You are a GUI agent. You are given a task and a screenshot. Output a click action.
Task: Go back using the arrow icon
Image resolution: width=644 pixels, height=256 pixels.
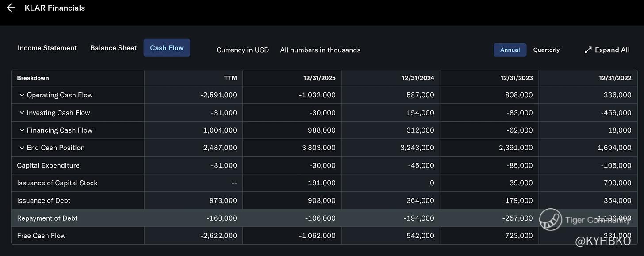[11, 8]
